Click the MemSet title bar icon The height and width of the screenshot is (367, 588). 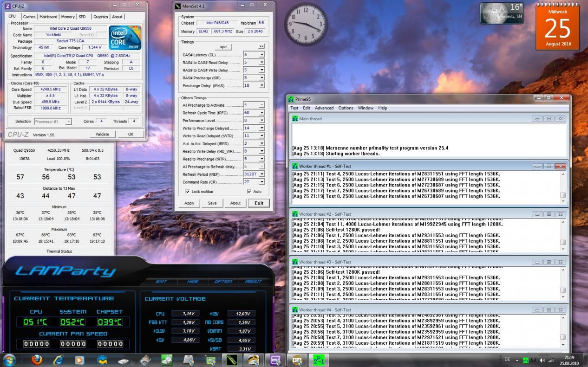coord(178,6)
